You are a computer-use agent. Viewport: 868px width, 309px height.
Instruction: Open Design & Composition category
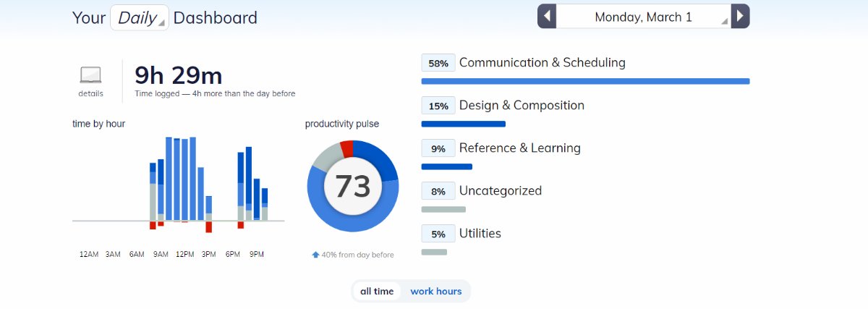click(522, 106)
